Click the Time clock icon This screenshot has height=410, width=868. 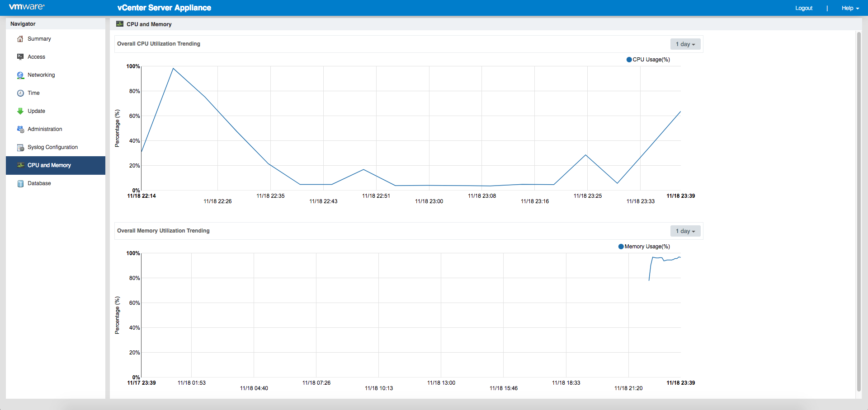(20, 93)
